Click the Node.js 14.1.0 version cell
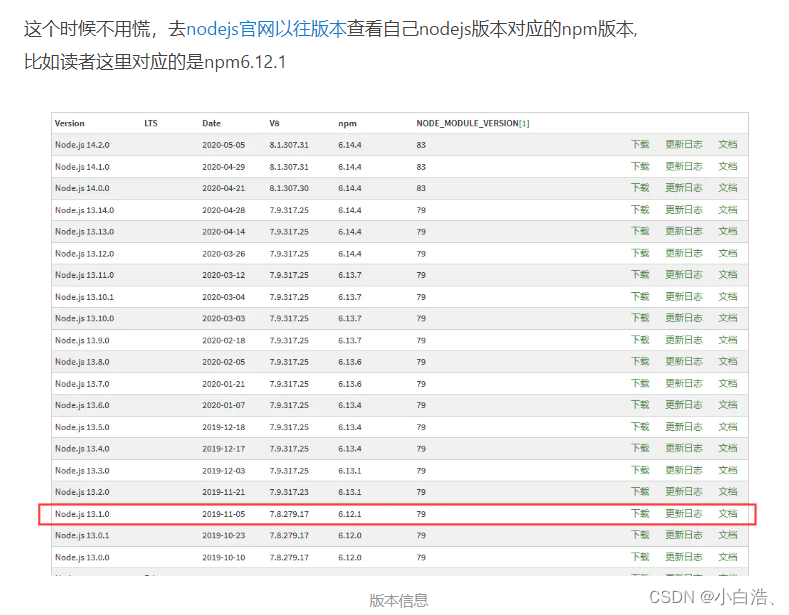 (82, 167)
